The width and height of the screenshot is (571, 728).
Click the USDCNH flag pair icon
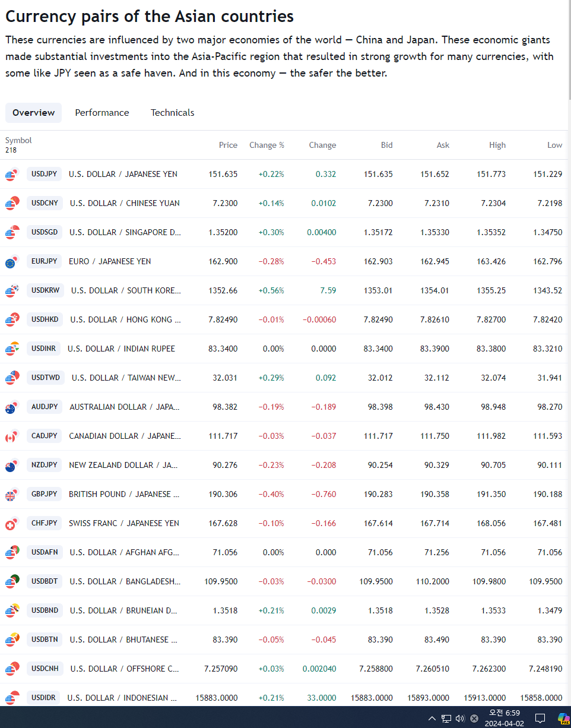pos(12,669)
